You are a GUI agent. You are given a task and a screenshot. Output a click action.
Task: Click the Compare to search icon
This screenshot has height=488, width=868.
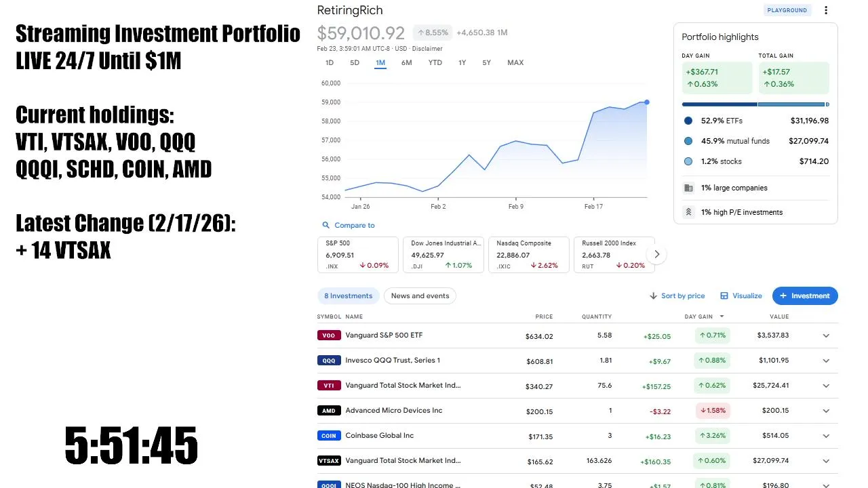(327, 225)
